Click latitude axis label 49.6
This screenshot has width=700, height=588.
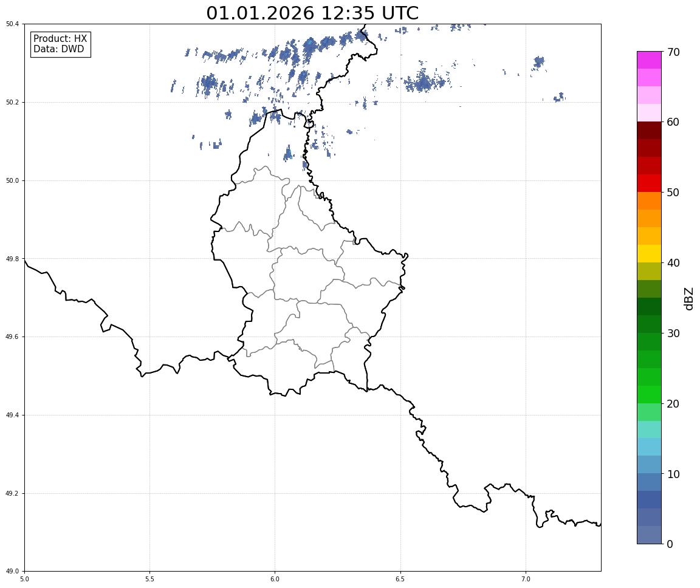[x=12, y=337]
